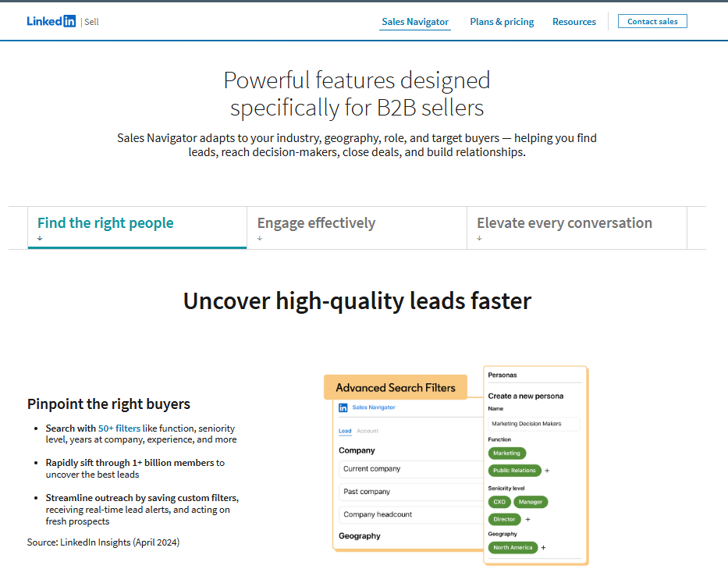Click the Name field showing 'Marketing Decision Makers'
Screen dimensions: 728x576
click(x=535, y=423)
